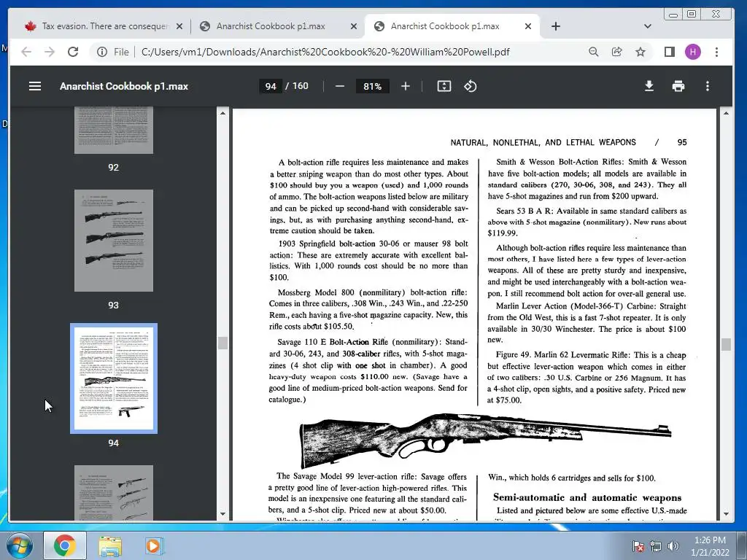
Task: Click the Action Center flag tray icon
Action: coord(638,546)
